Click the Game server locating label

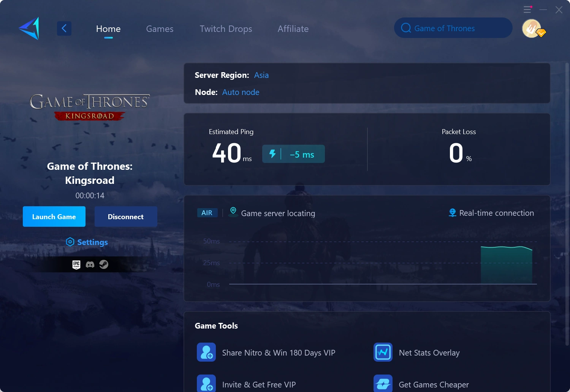tap(278, 213)
